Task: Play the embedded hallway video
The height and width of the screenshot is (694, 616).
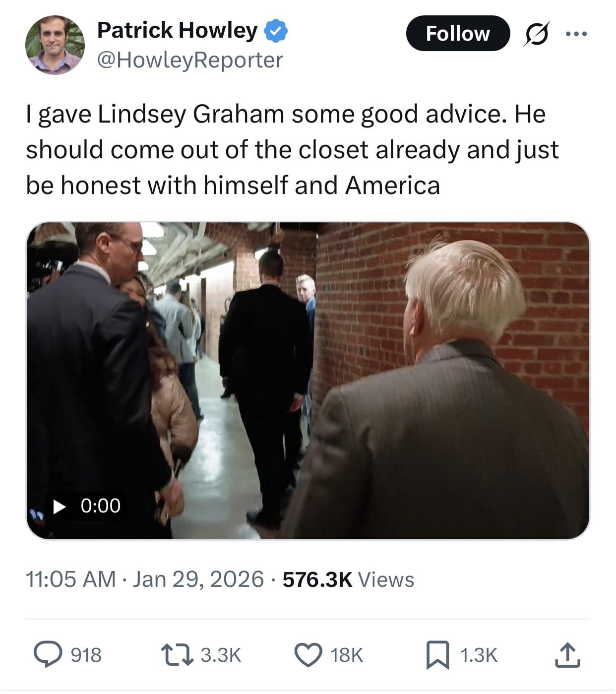Action: tap(308, 380)
